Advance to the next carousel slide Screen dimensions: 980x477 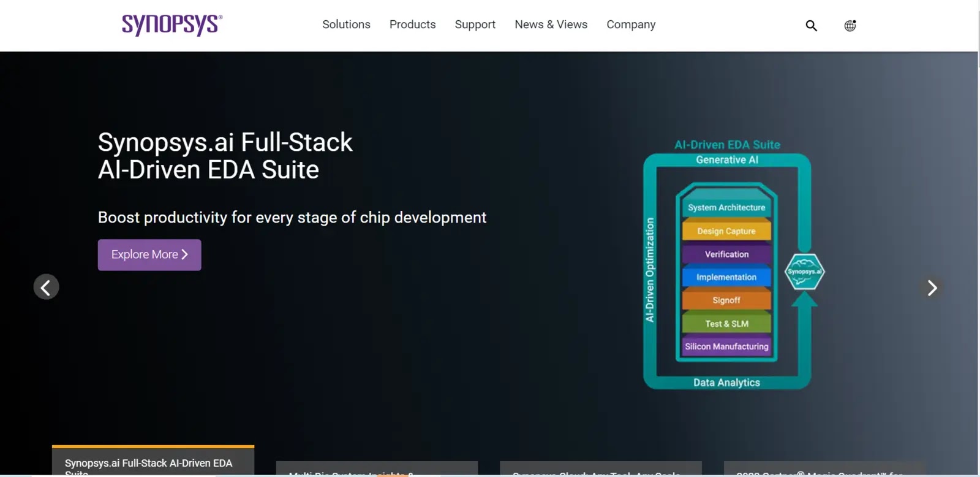[932, 288]
